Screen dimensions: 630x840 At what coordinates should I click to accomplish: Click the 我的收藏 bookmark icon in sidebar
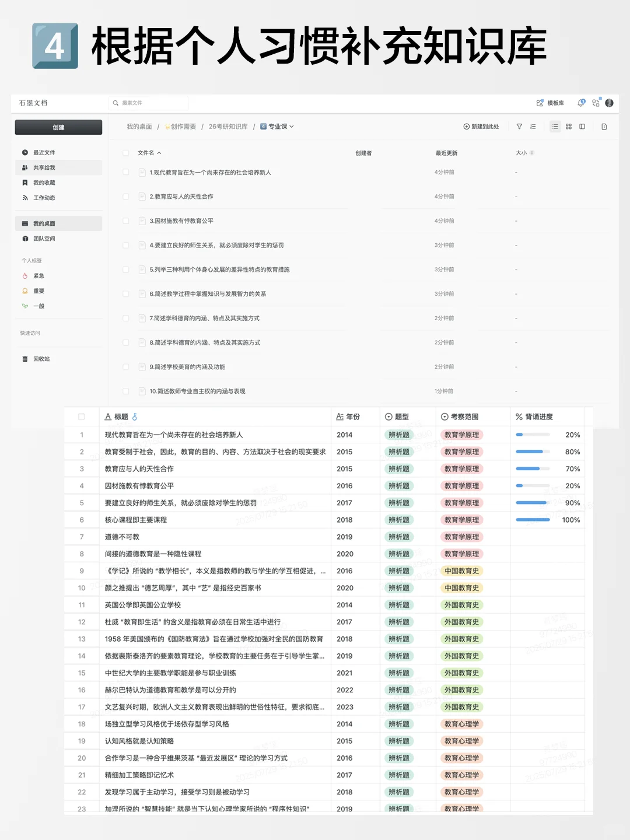click(24, 183)
